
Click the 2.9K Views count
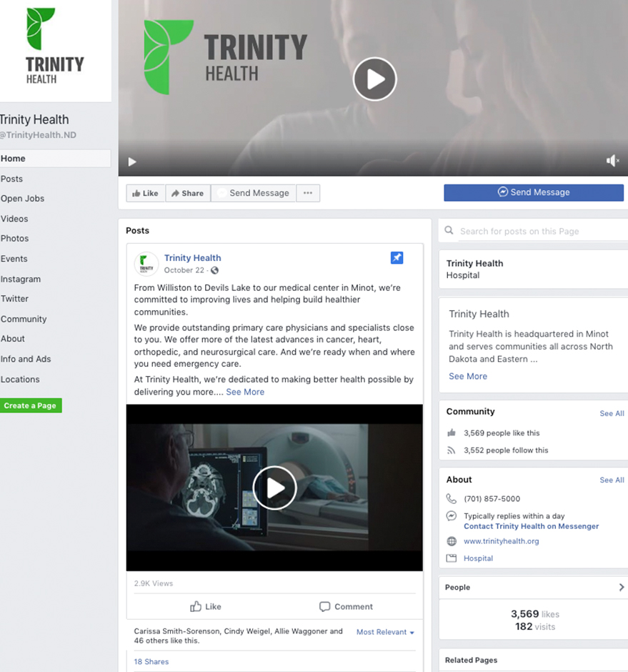154,584
